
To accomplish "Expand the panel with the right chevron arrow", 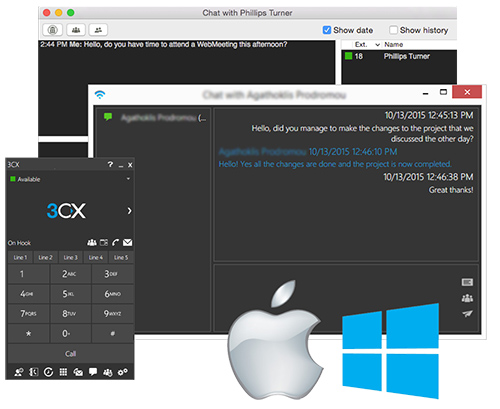I will coord(129,211).
